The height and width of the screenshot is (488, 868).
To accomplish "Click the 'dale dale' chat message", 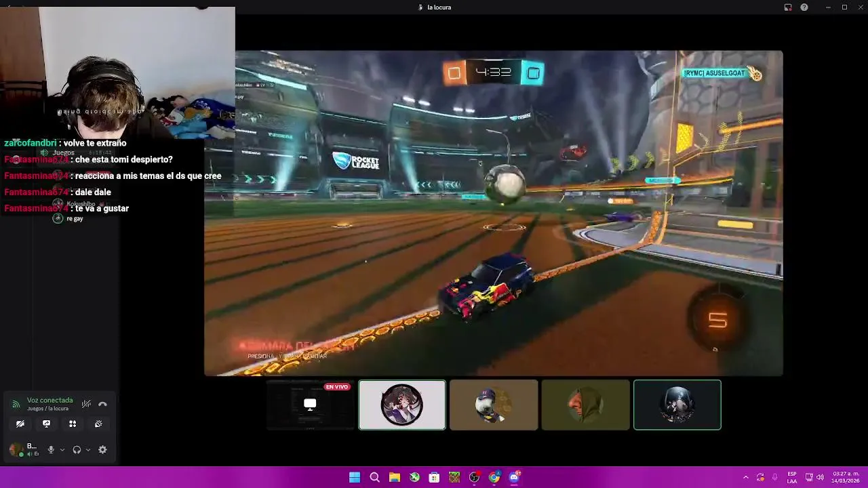I will tap(58, 192).
